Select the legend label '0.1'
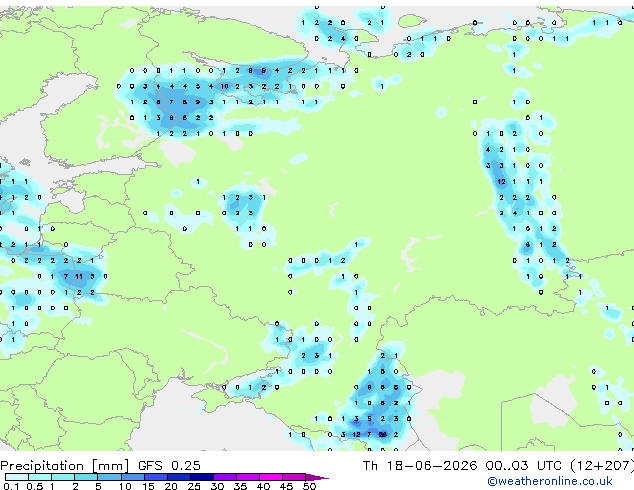Viewport: 634px width, 490px height. click(11, 486)
